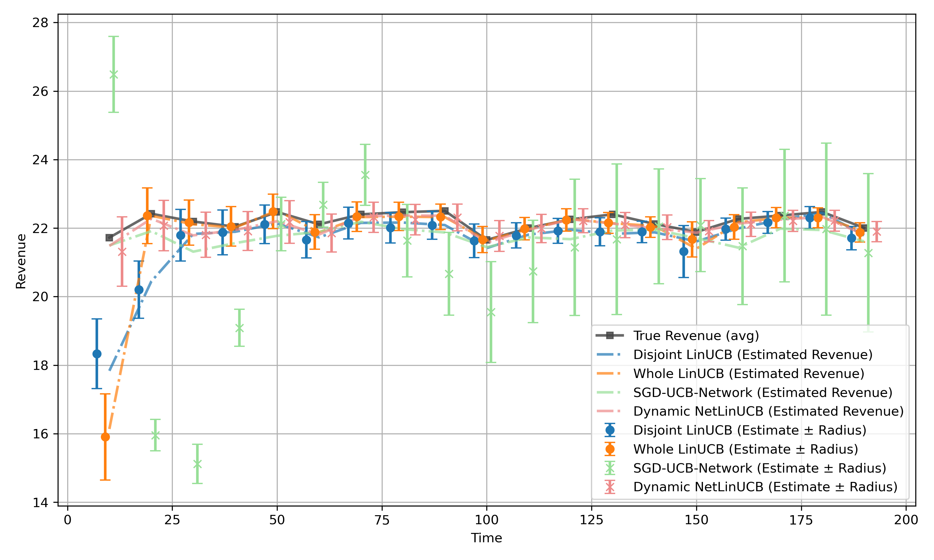
Task: Click the y-axis tick label 28
Action: point(40,23)
